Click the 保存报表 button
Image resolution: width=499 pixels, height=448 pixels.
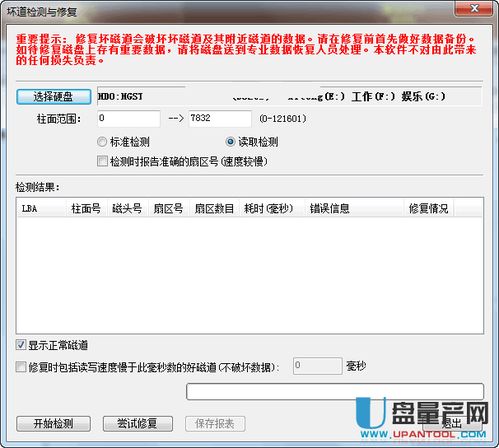215,424
